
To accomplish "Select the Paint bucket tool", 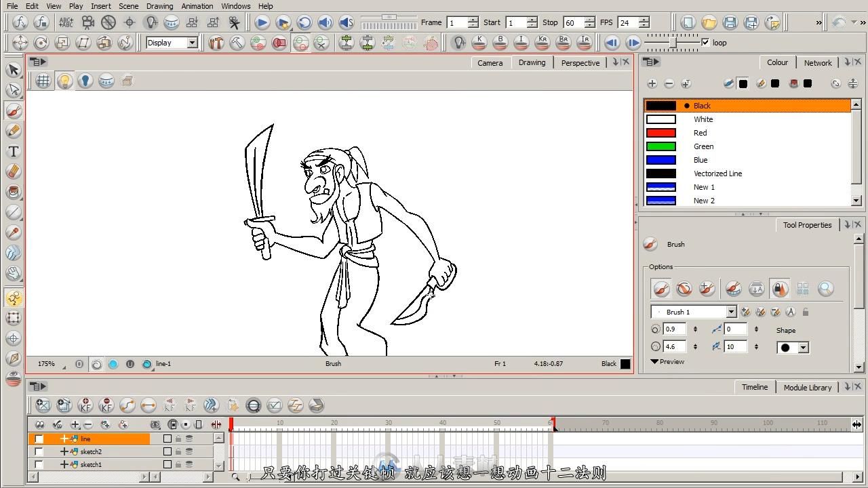I will (x=13, y=192).
